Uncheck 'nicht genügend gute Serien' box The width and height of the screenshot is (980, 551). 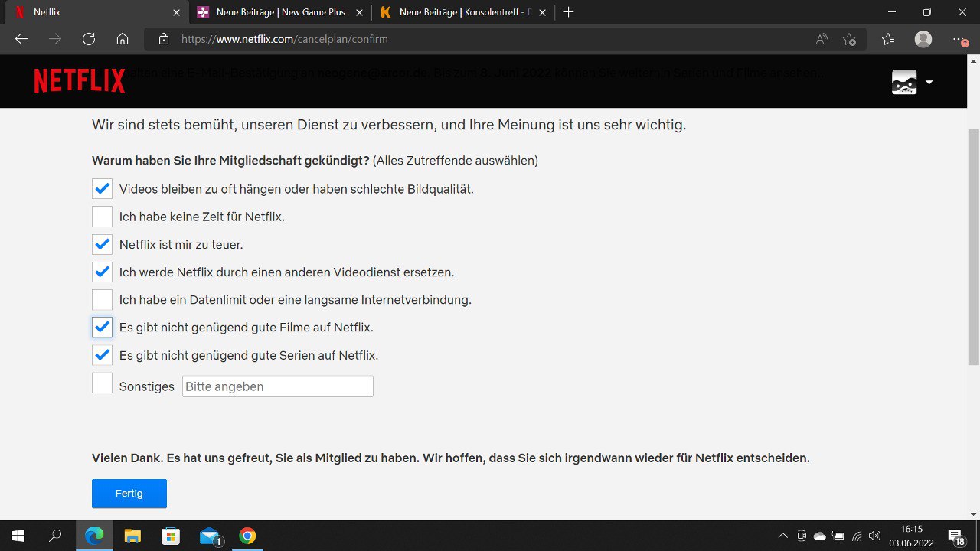pyautogui.click(x=102, y=355)
